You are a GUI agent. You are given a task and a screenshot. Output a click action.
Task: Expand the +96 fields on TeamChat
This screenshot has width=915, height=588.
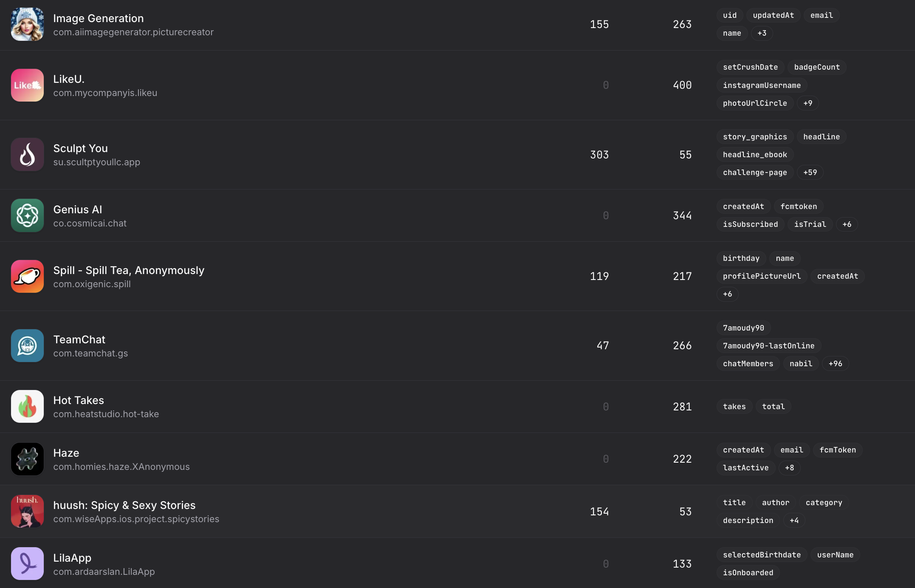click(x=835, y=364)
